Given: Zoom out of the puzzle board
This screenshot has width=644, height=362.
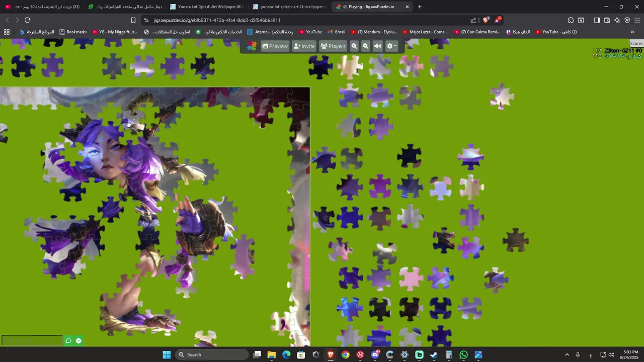Looking at the screenshot, I should point(366,46).
